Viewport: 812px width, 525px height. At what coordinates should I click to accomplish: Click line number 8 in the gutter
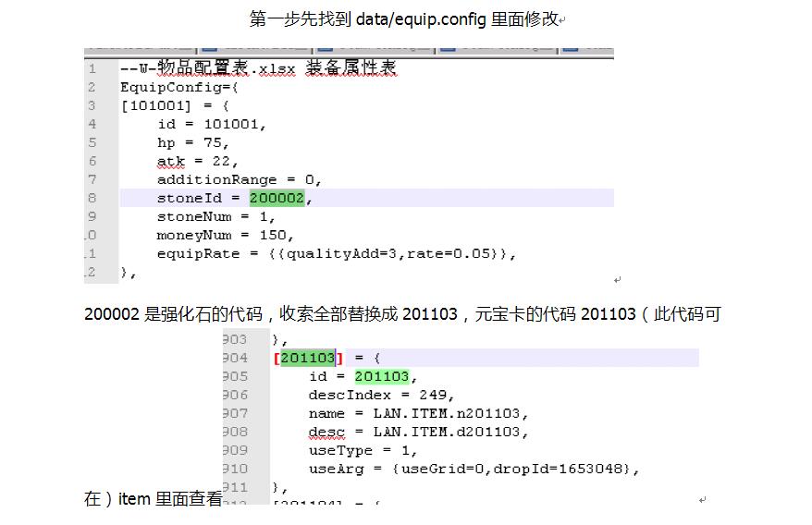pyautogui.click(x=92, y=198)
